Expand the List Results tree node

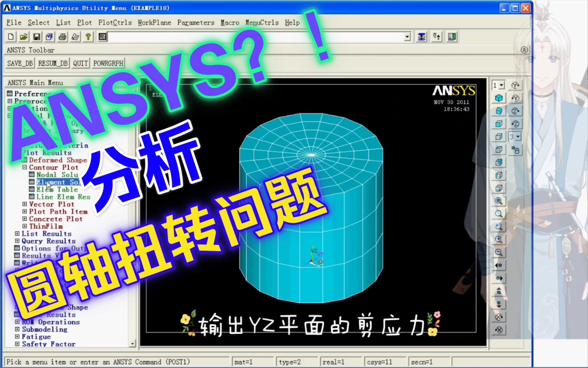pyautogui.click(x=17, y=234)
